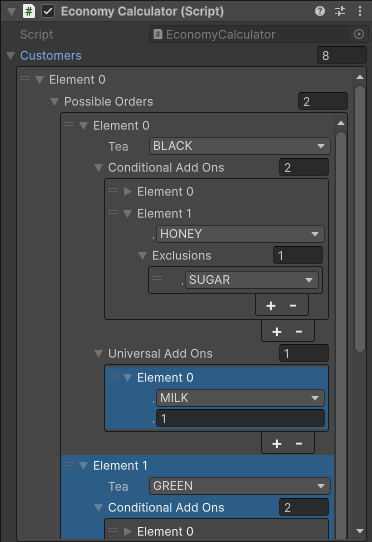Open the script object picker circle
Viewport: 372px width, 542px height.
[x=359, y=34]
